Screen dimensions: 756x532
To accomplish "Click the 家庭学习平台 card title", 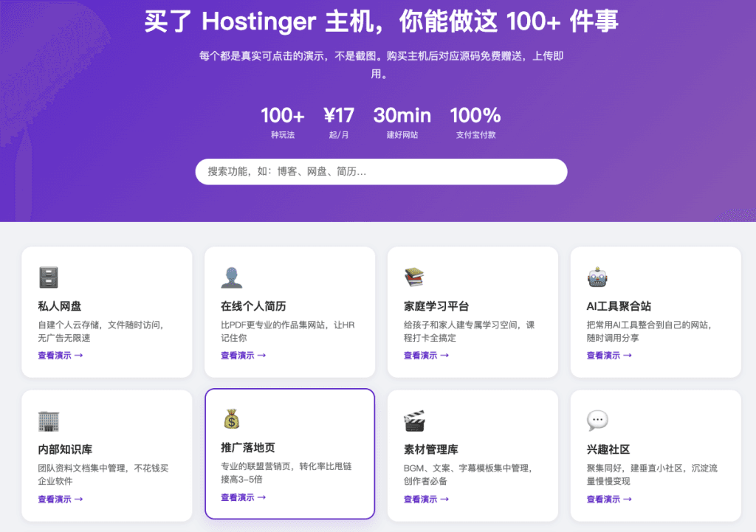I will point(436,306).
